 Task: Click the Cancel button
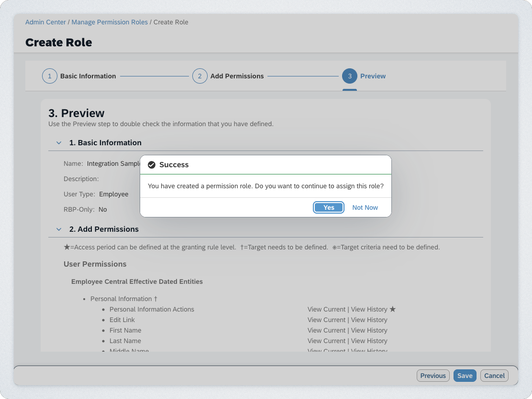coord(494,376)
